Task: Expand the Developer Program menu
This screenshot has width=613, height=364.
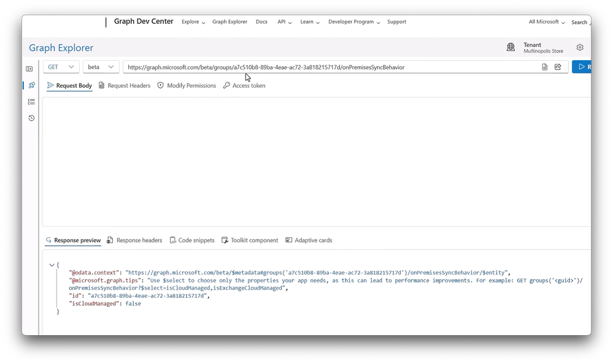Action: 354,22
